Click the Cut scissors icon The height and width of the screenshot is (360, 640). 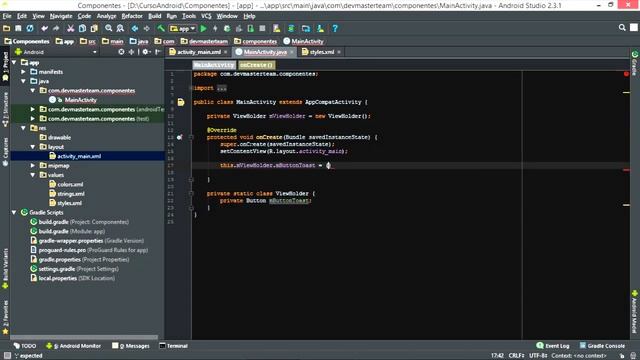[x=71, y=29]
